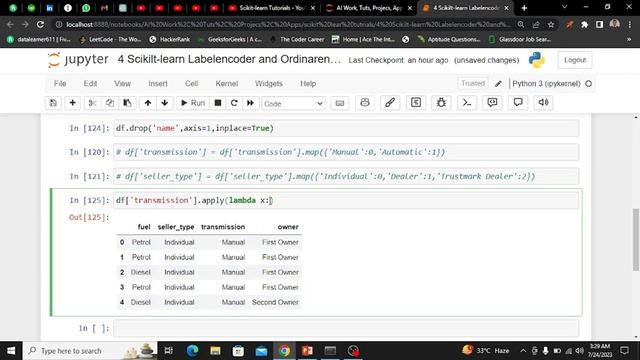Move selected cell down arrow
Image resolution: width=640 pixels, height=360 pixels.
click(x=164, y=103)
